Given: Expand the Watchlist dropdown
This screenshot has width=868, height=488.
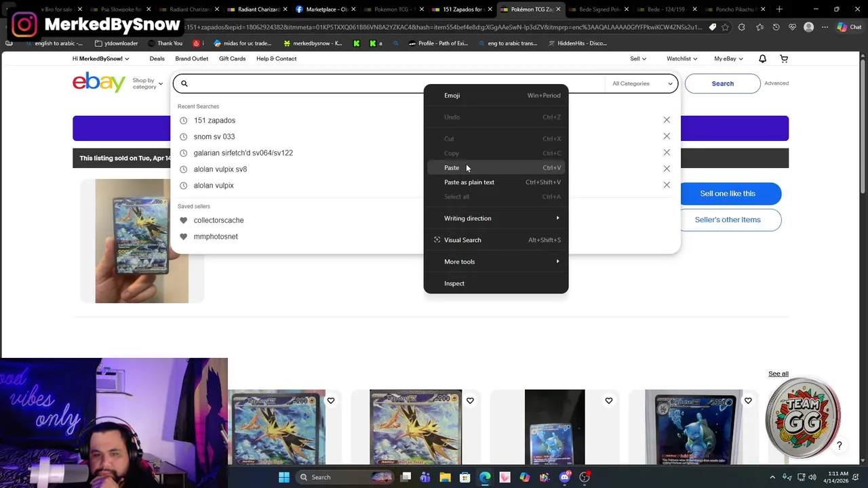Looking at the screenshot, I should 682,59.
